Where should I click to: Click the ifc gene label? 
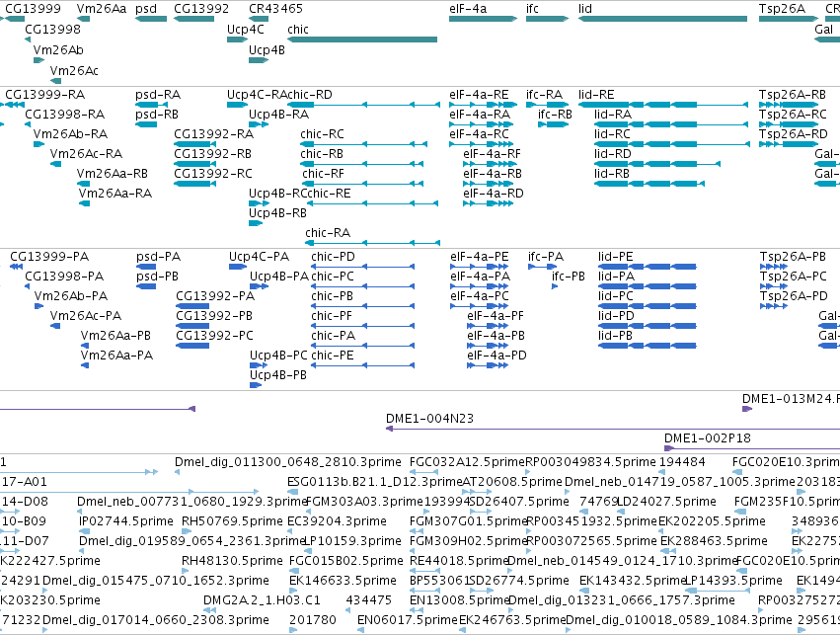pyautogui.click(x=532, y=9)
